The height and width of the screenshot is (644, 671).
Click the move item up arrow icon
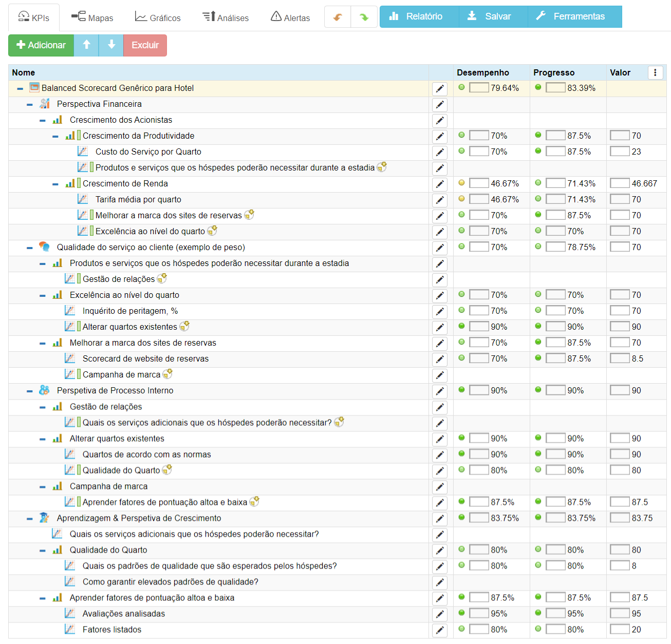point(86,45)
